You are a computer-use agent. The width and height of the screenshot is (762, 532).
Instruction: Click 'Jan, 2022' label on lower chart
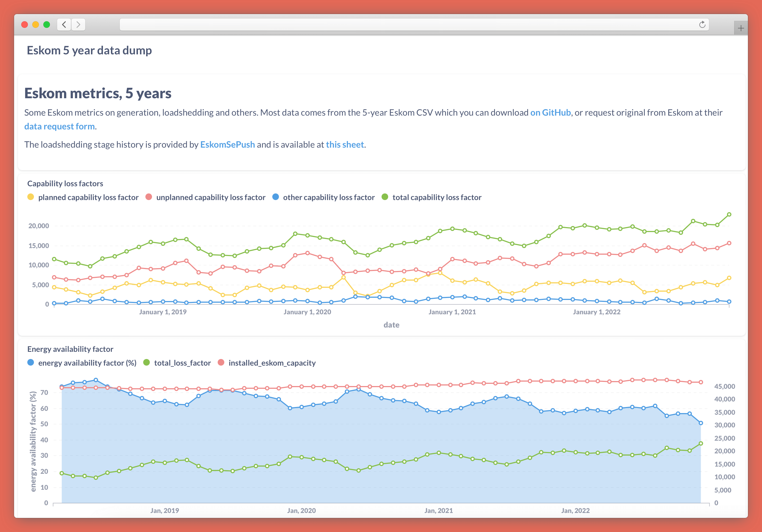point(576,511)
